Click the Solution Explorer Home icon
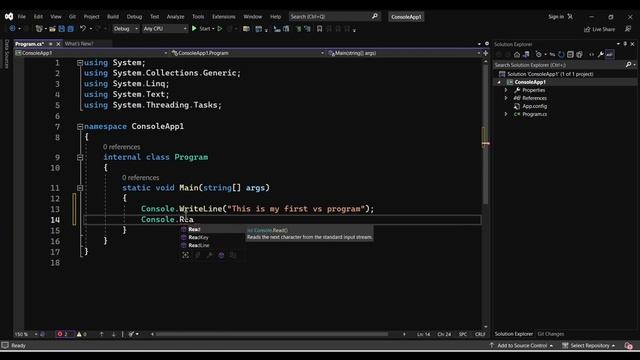 517,54
